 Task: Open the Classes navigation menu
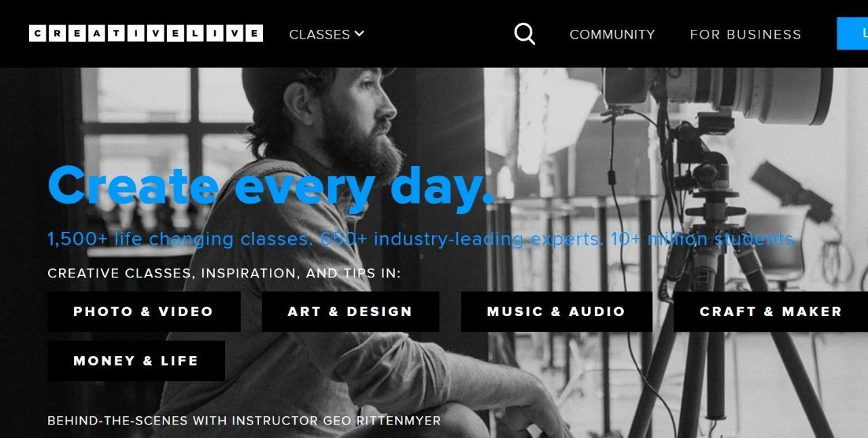point(326,34)
